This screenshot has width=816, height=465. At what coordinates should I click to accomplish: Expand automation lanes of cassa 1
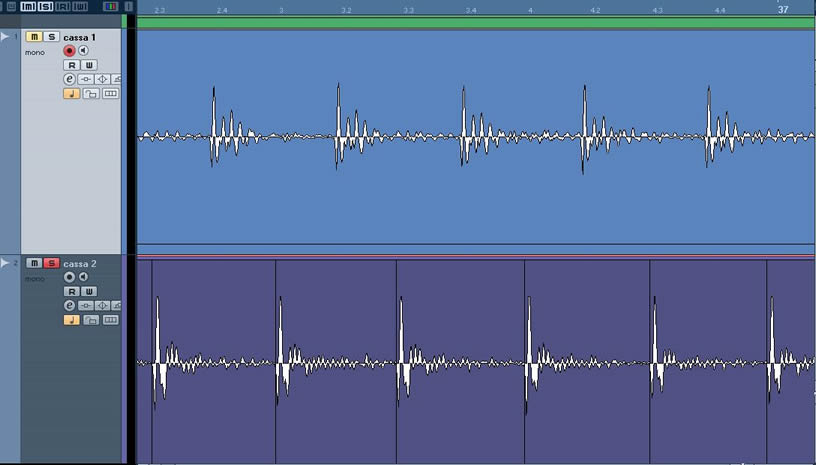[5, 36]
